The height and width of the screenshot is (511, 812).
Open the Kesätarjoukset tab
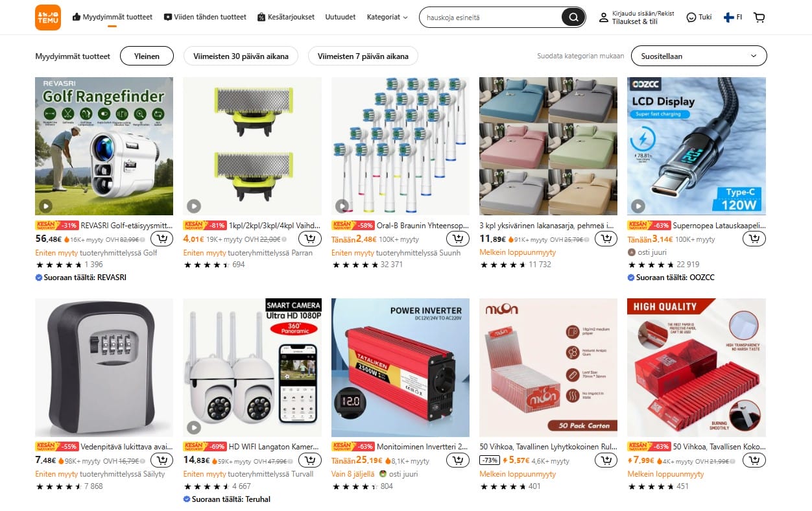286,18
